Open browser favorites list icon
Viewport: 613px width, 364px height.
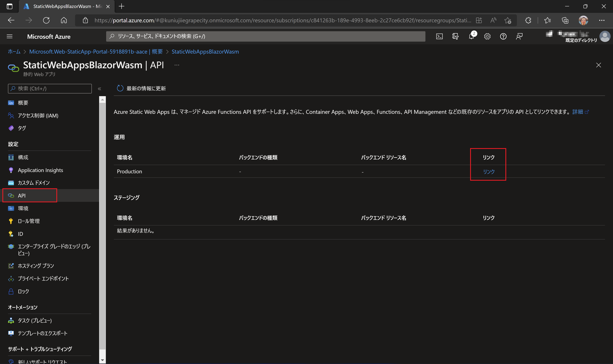[x=547, y=20]
